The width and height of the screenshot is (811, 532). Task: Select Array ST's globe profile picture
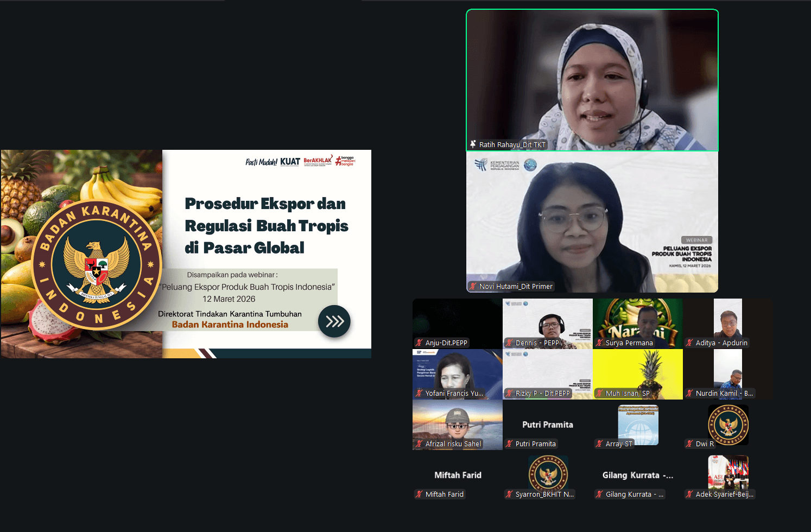638,423
